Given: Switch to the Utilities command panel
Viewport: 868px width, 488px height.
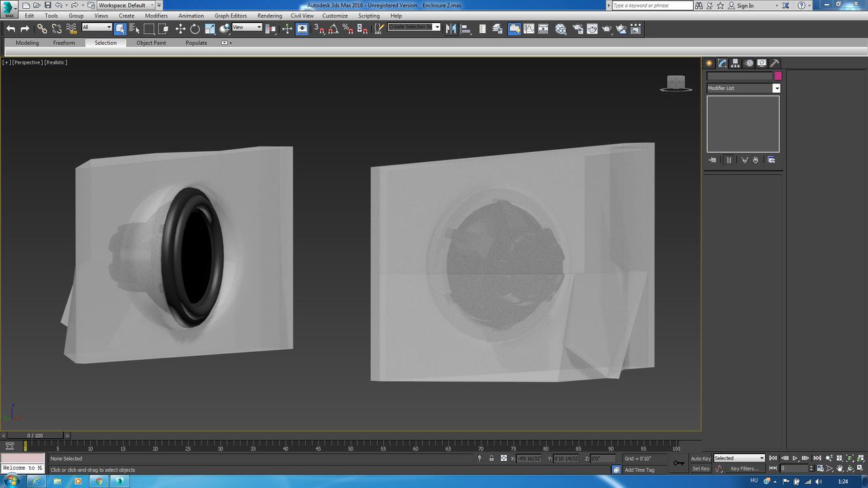Looking at the screenshot, I should 775,63.
